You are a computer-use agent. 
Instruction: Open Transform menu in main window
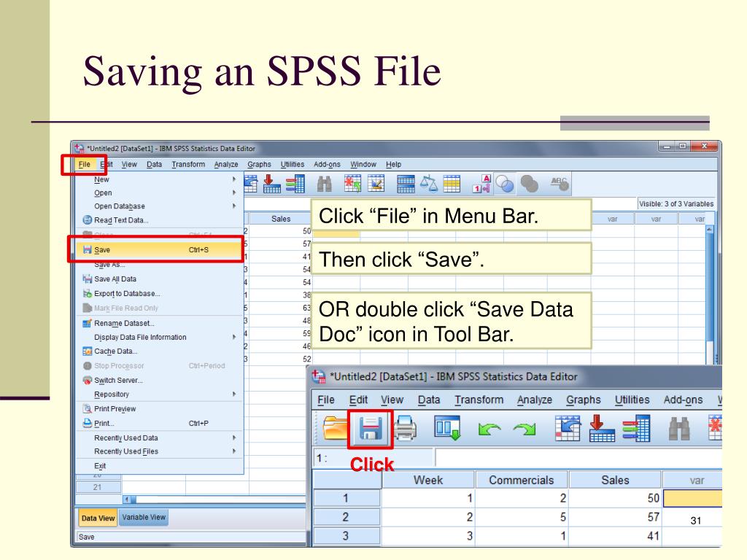pos(188,164)
